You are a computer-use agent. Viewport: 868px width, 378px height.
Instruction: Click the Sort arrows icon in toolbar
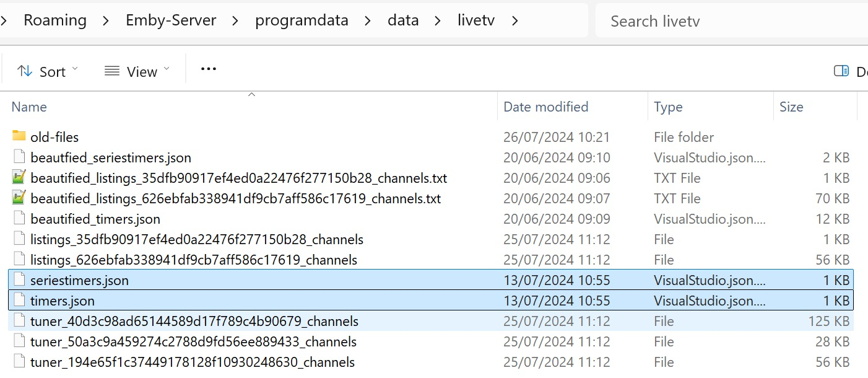tap(25, 71)
